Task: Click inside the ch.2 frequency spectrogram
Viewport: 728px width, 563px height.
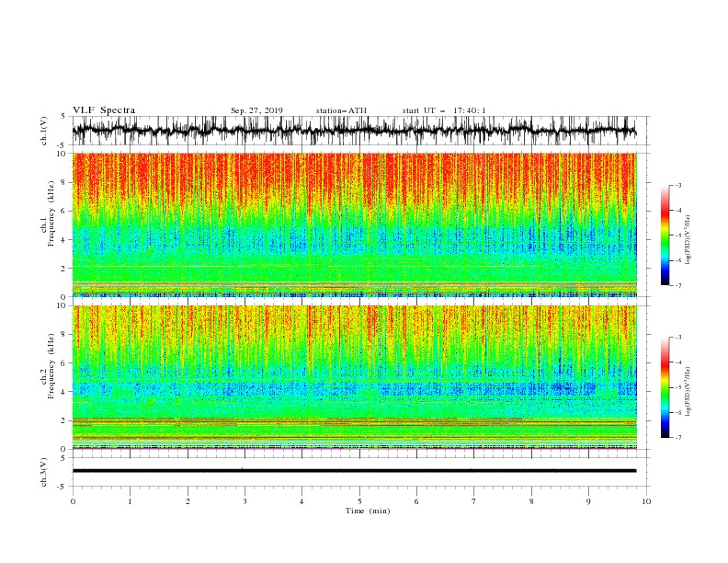Action: pos(354,377)
